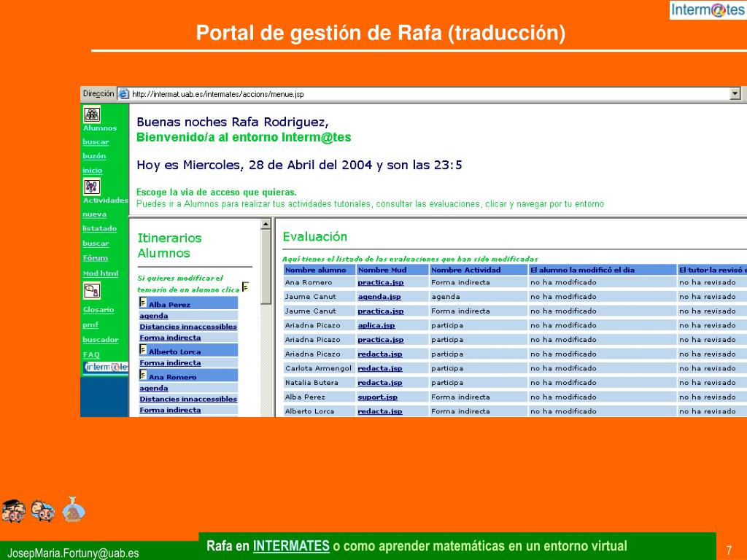Image resolution: width=747 pixels, height=560 pixels.
Task: Click the note icon beside Ana Romero
Action: pyautogui.click(x=143, y=375)
